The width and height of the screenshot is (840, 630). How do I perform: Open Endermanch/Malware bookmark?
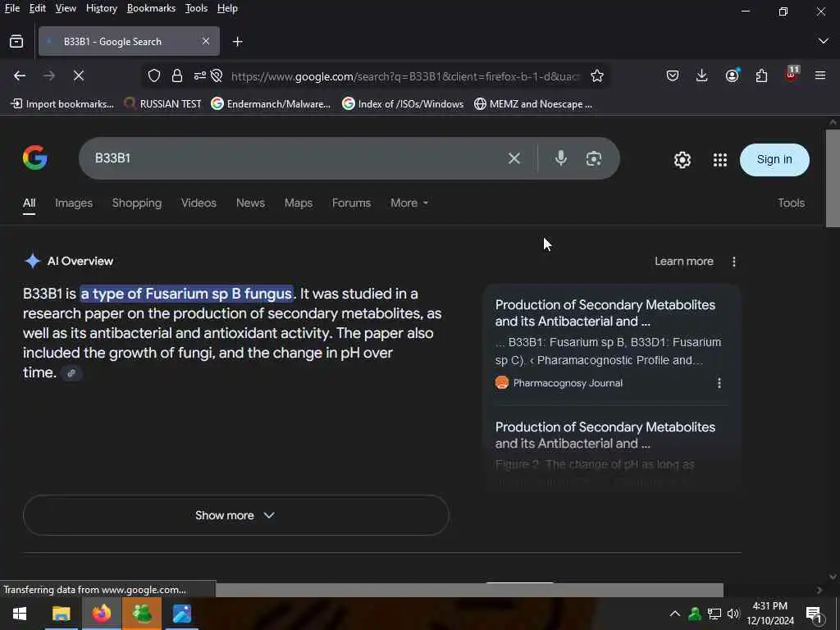271,104
